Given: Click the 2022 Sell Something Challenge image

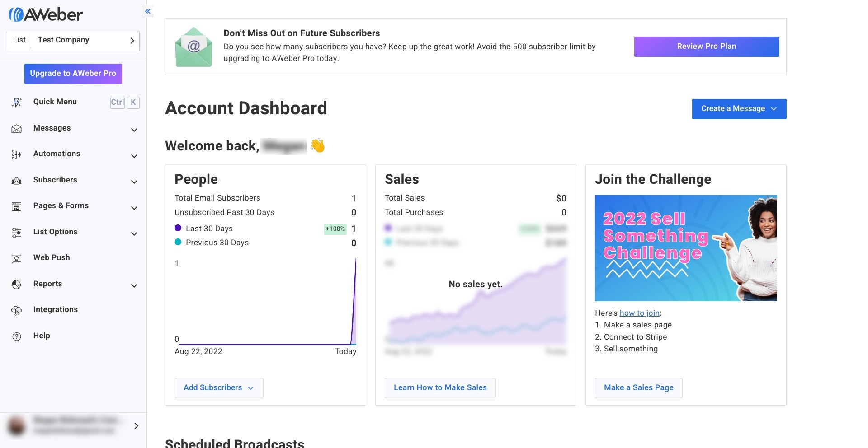Looking at the screenshot, I should pyautogui.click(x=686, y=248).
